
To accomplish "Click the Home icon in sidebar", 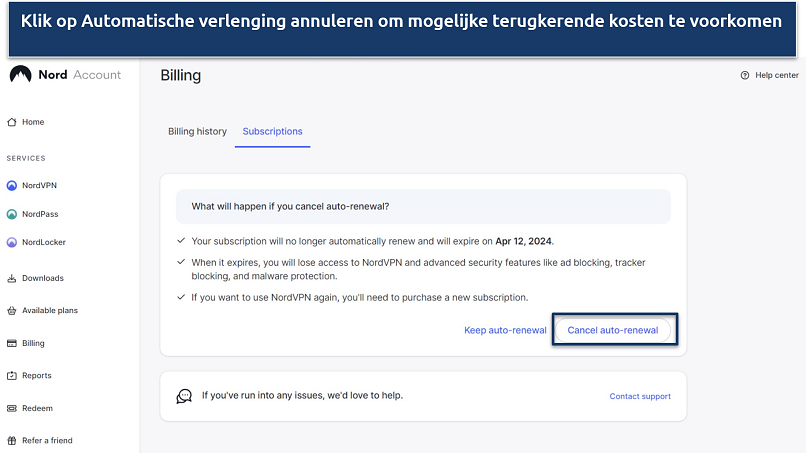I will 12,122.
